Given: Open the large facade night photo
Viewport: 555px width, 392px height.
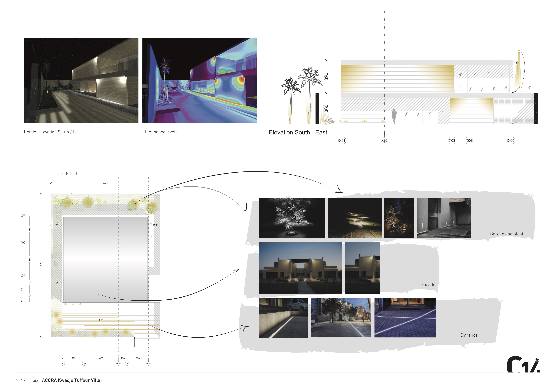Looking at the screenshot, I should [300, 268].
